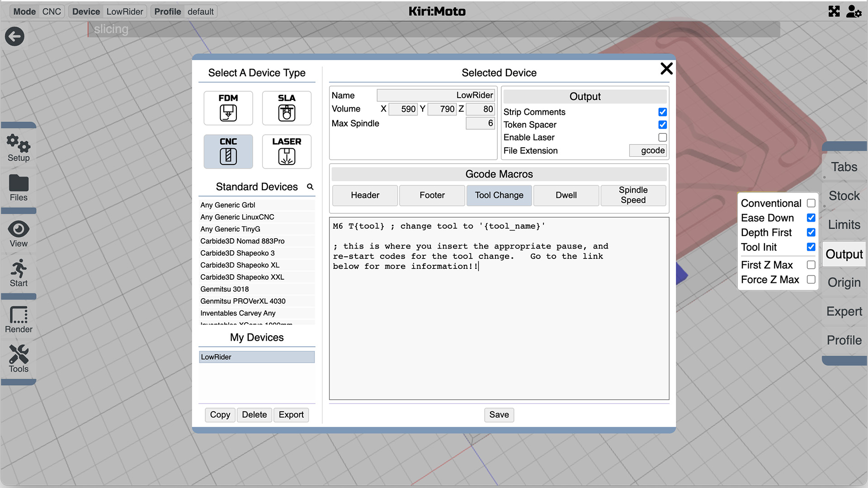Toggle Ease Down checkbox

[811, 218]
